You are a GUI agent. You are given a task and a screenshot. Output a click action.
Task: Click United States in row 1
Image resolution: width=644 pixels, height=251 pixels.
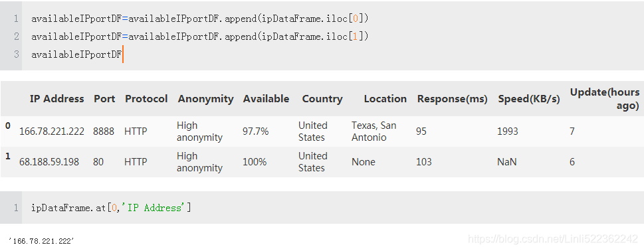point(312,162)
